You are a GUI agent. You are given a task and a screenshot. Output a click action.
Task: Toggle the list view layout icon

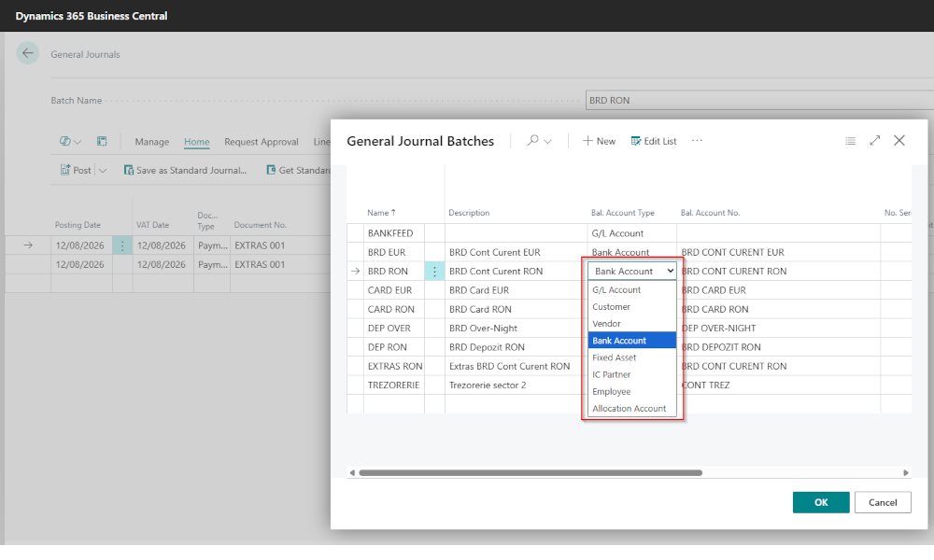(x=850, y=141)
